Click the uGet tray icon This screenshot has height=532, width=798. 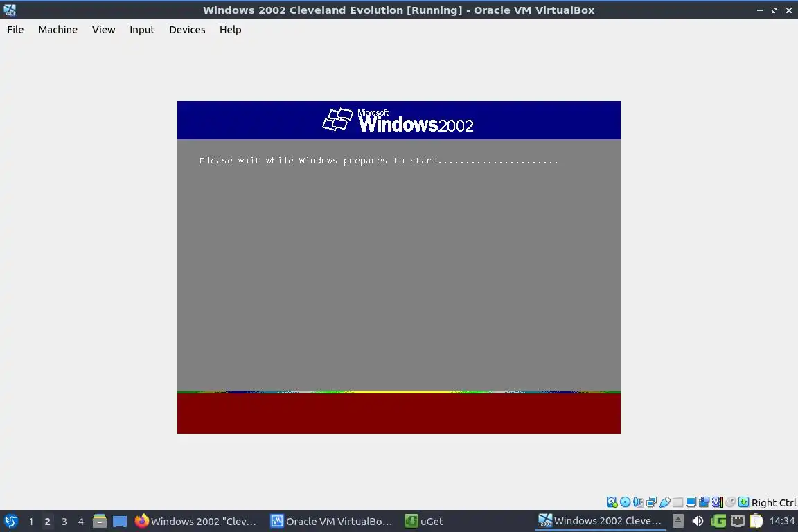[x=718, y=521]
